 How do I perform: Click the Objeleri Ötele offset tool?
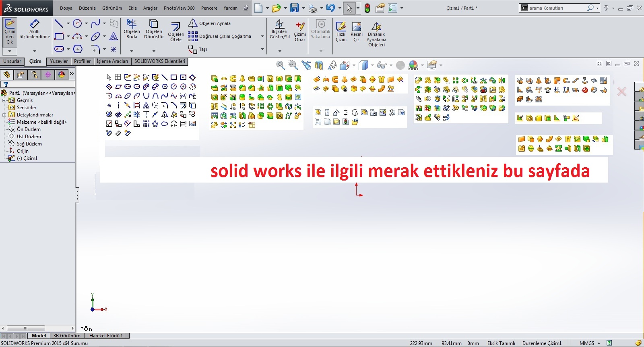(x=176, y=32)
